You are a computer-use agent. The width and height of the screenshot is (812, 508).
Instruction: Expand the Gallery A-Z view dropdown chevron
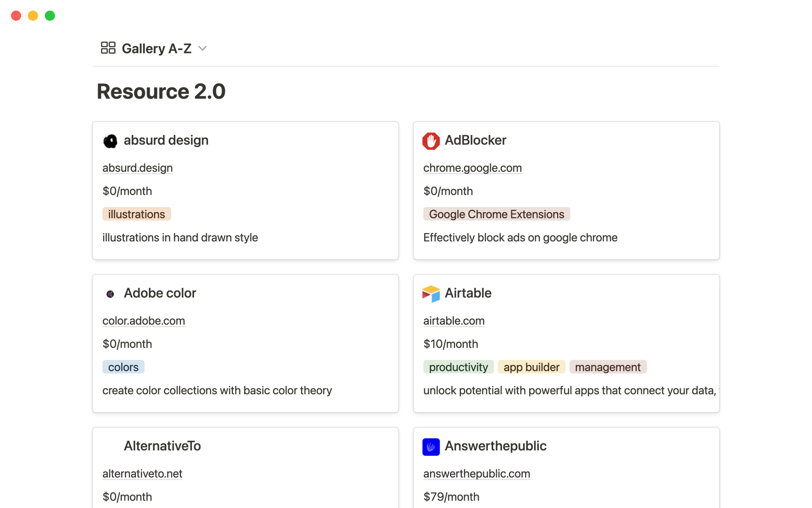203,48
